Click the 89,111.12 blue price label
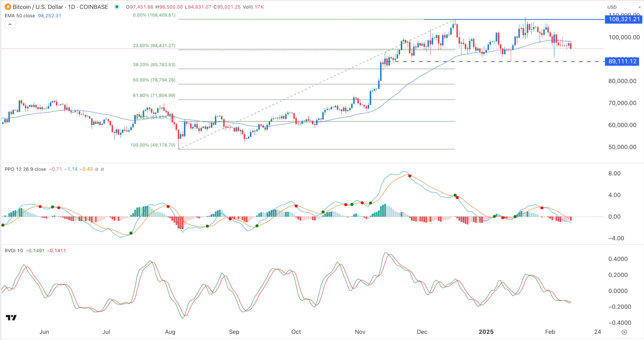Screen dimensions: 644x340 tap(622, 61)
